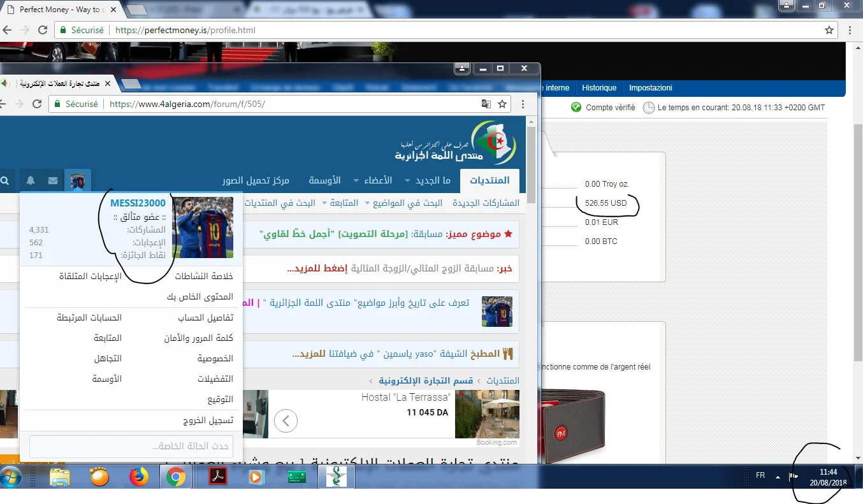Click the forum search magnifier icon
This screenshot has width=863, height=504.
(x=5, y=181)
